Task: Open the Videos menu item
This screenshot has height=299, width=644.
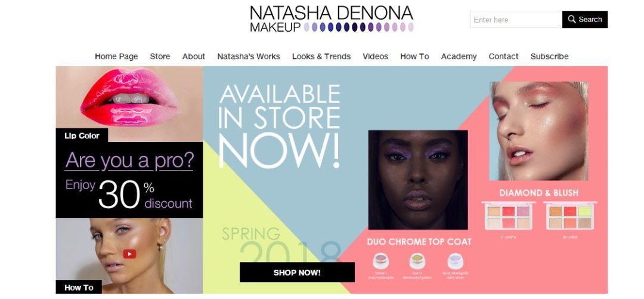Action: tap(376, 56)
